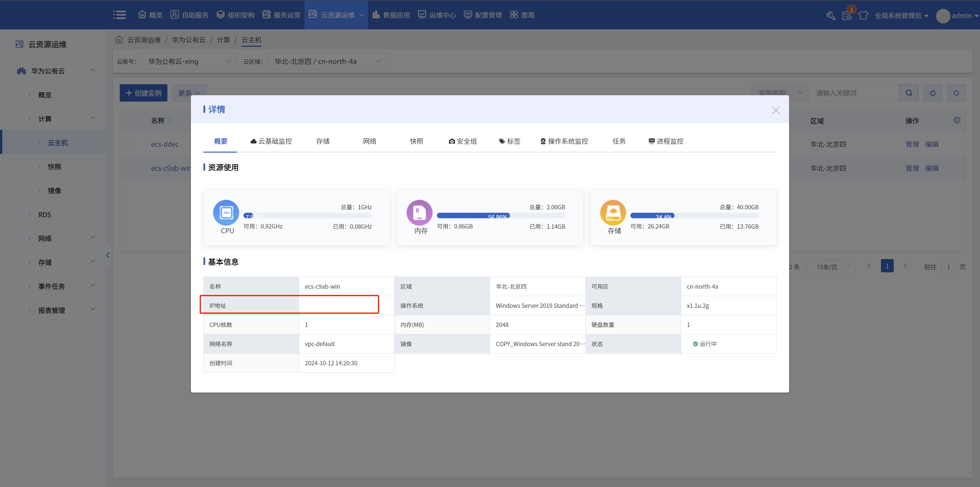Toggle the select-all checkbox in table header

[128, 121]
